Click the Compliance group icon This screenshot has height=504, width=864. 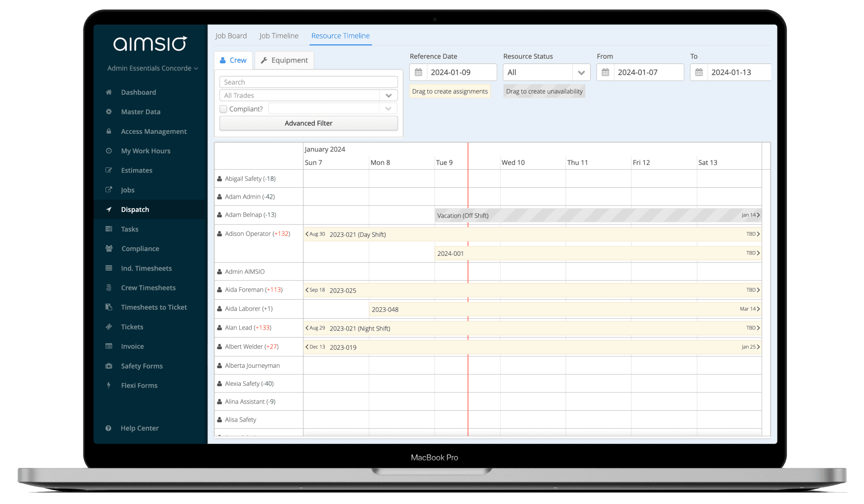109,249
